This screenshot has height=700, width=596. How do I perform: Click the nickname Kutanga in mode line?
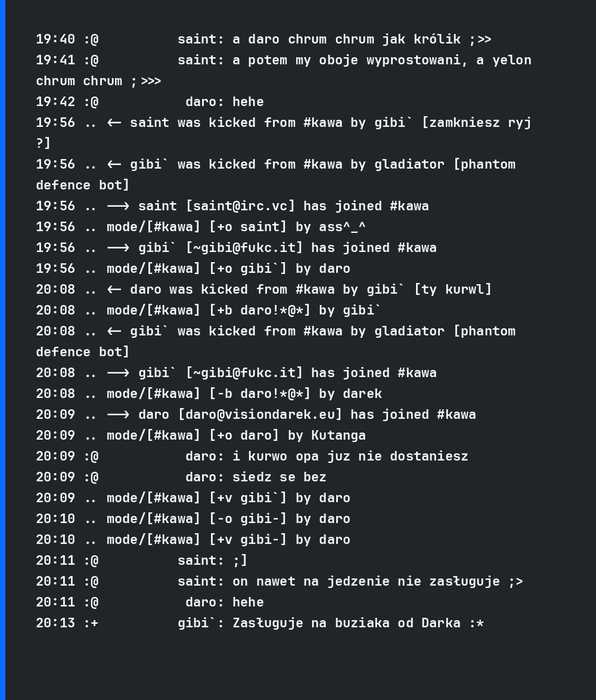point(339,435)
